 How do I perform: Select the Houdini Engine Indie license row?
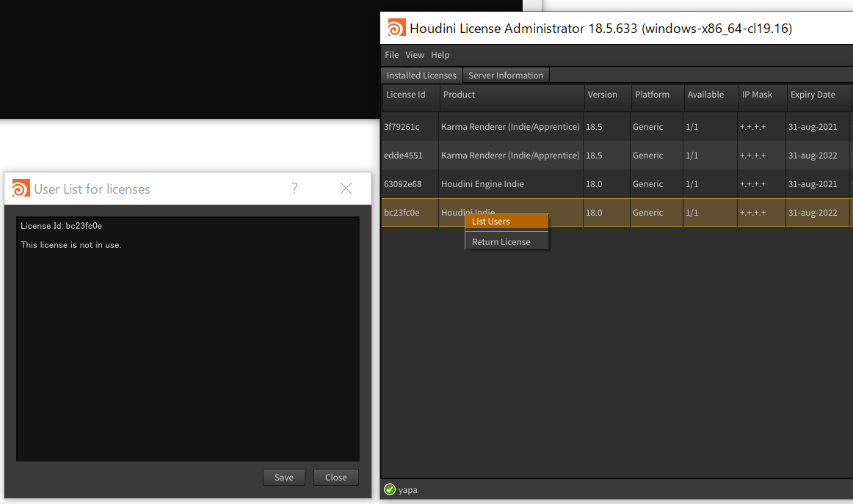pyautogui.click(x=617, y=183)
